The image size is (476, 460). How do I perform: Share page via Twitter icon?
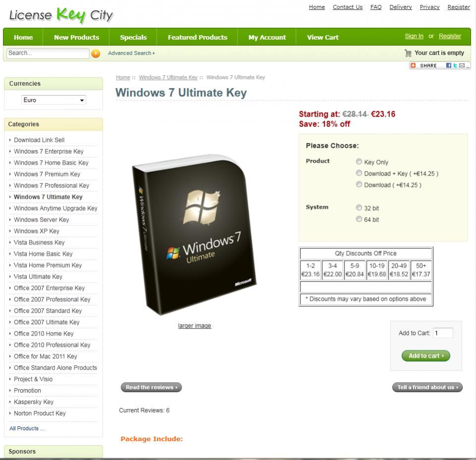click(x=455, y=65)
